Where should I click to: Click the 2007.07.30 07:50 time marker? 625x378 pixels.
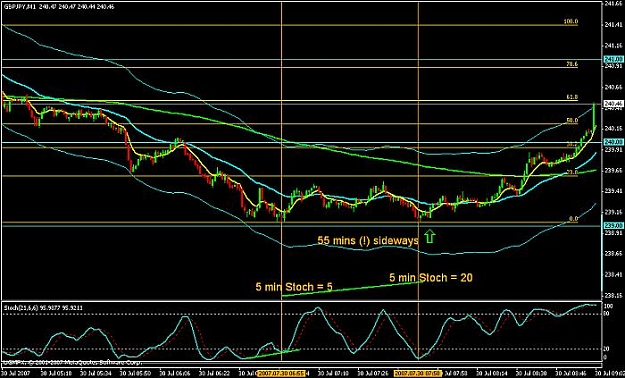(418, 374)
